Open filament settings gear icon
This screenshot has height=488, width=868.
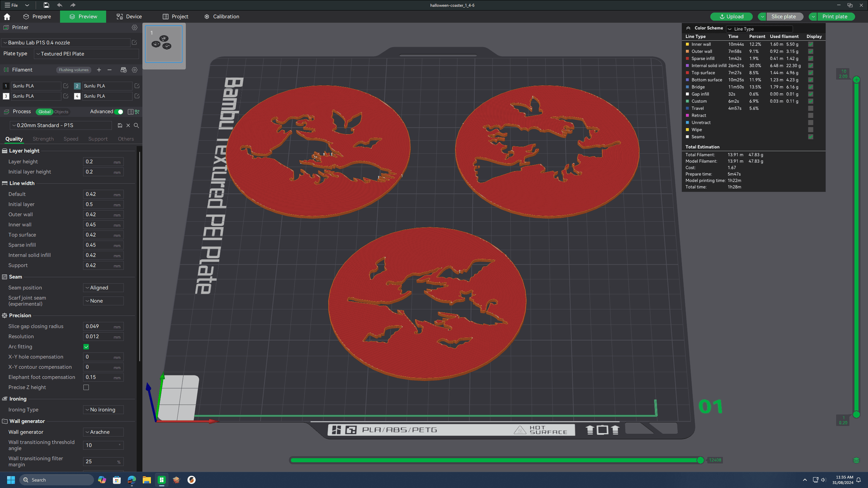click(135, 70)
